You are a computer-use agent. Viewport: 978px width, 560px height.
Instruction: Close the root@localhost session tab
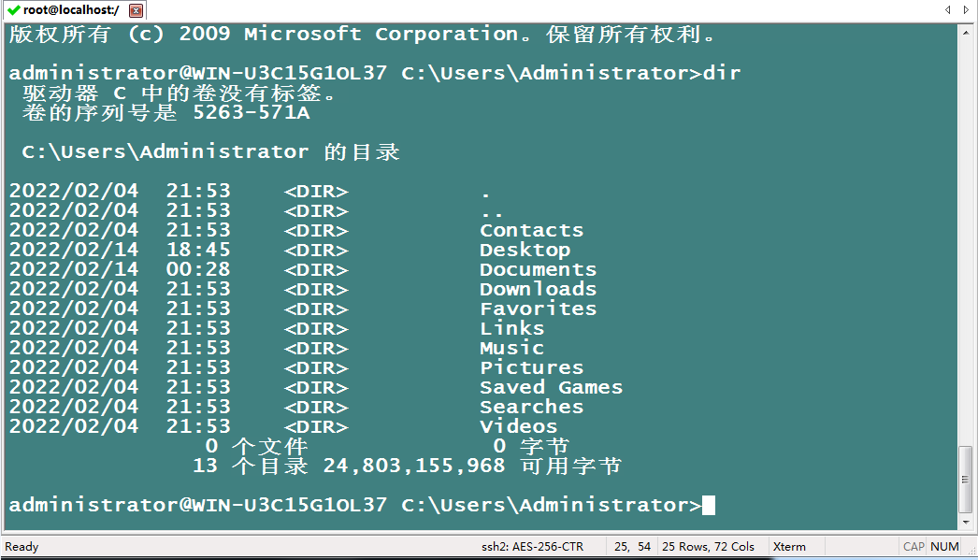[137, 10]
